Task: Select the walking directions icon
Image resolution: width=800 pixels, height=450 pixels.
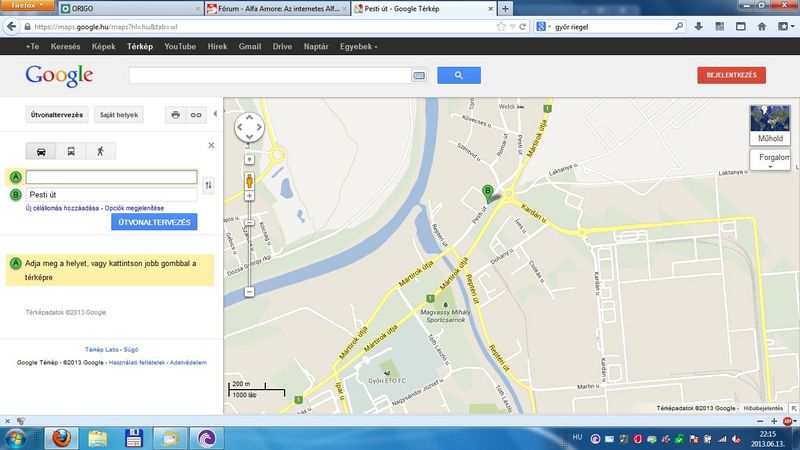Action: point(101,152)
